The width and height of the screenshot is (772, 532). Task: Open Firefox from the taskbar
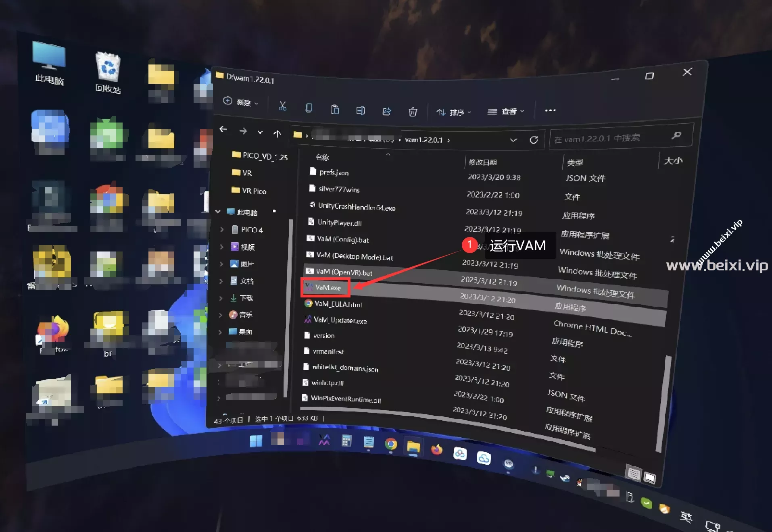(x=436, y=450)
